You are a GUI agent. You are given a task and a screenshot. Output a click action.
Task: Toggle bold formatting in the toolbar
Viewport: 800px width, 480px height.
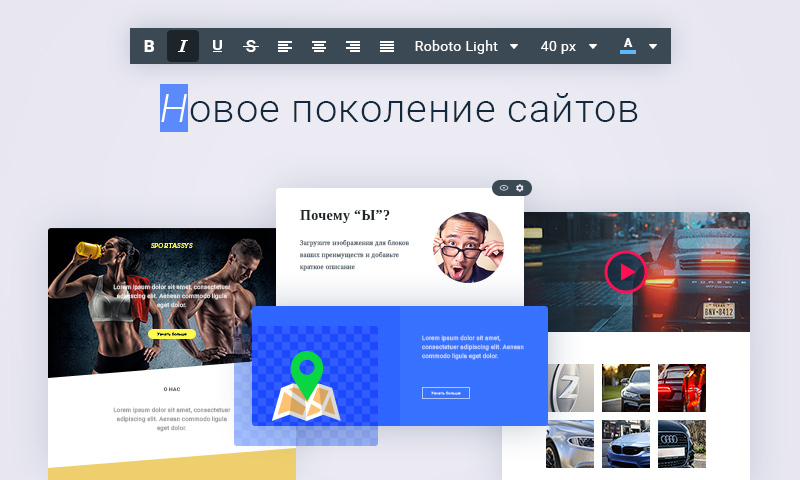point(149,46)
